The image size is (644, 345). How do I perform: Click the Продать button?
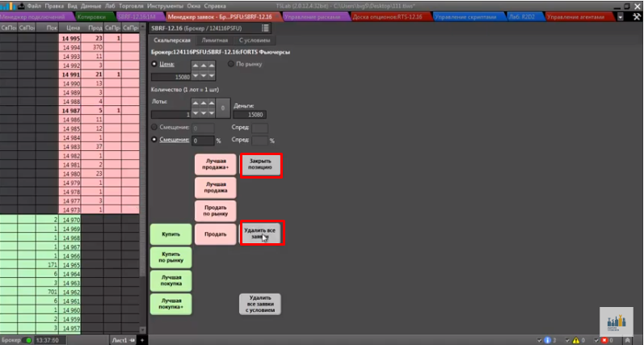click(216, 234)
